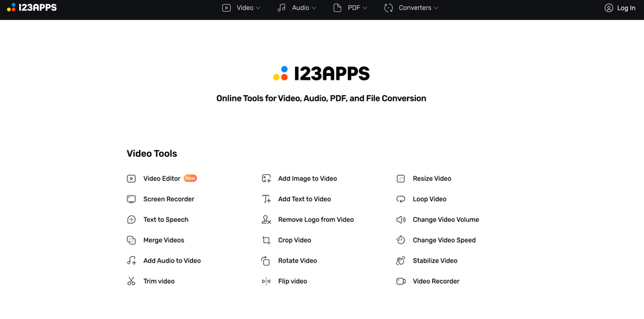Open the Screen Recorder link

tap(169, 199)
